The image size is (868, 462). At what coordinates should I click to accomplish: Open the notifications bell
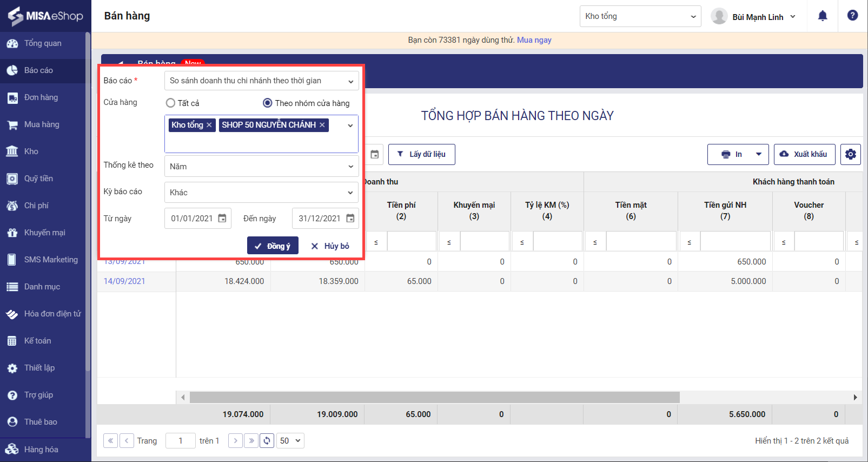tap(823, 16)
